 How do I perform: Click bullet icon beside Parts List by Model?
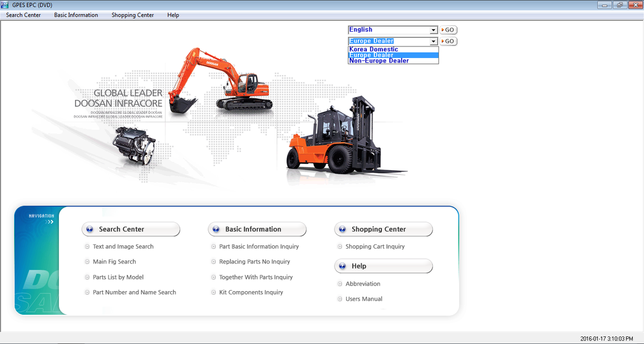click(x=88, y=278)
